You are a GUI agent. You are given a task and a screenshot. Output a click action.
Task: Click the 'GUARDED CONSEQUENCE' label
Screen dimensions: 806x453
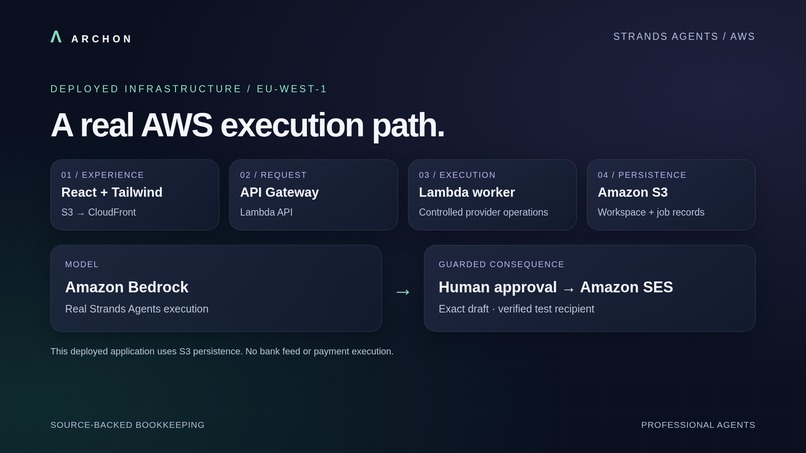tap(501, 264)
